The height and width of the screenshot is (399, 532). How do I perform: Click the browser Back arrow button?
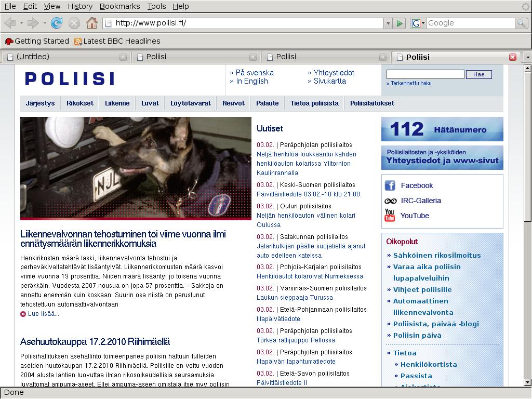10,23
